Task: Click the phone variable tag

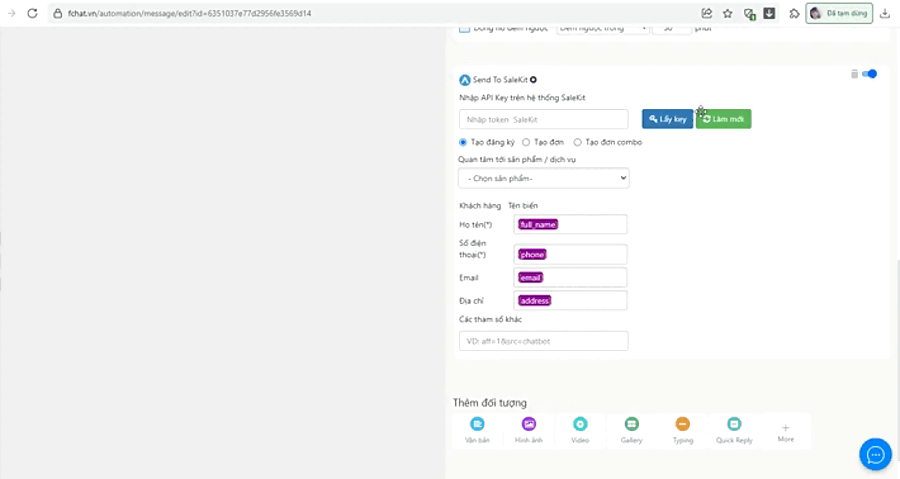Action: click(x=532, y=254)
